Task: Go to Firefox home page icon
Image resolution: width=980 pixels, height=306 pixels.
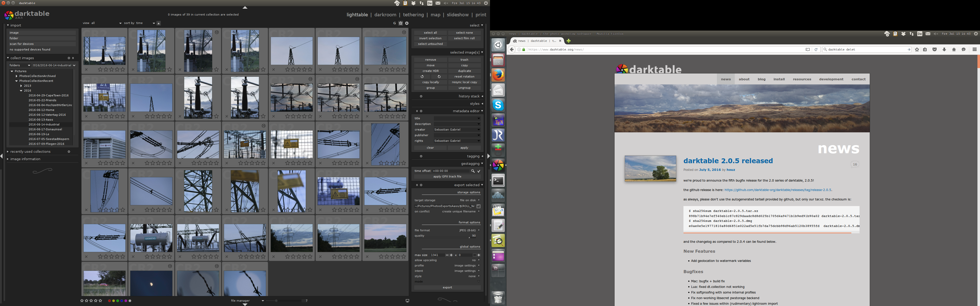Action: point(954,49)
